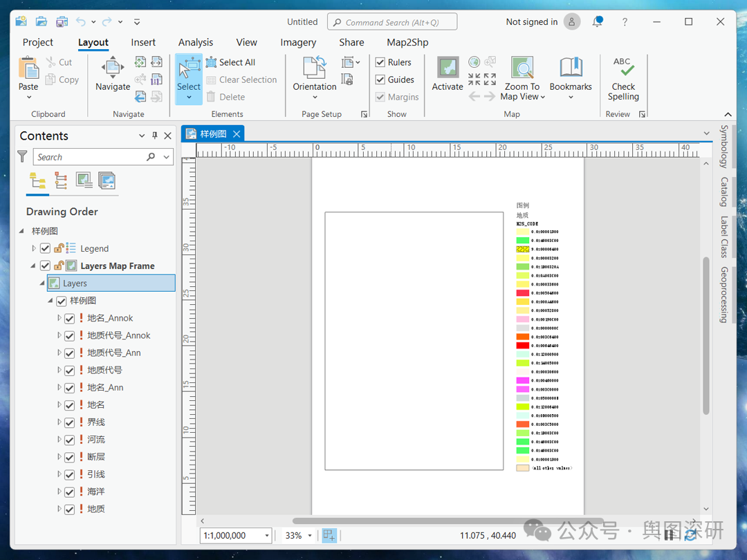Uncheck Layers Map Frame visibility checkbox
747x560 pixels.
pyautogui.click(x=45, y=265)
